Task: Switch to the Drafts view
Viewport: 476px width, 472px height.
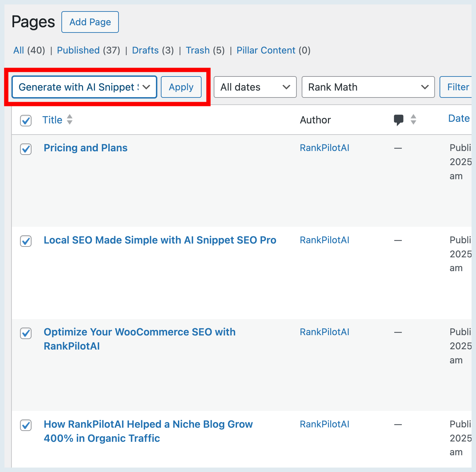Action: tap(145, 50)
